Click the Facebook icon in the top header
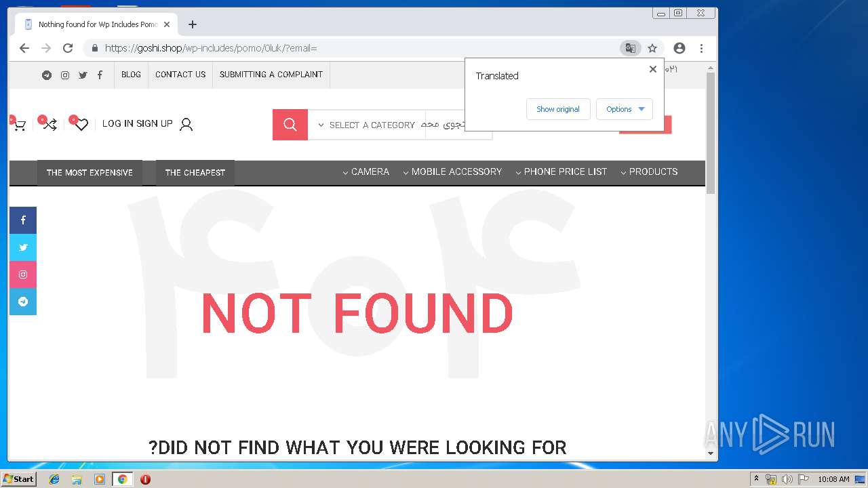The width and height of the screenshot is (868, 488). (100, 75)
